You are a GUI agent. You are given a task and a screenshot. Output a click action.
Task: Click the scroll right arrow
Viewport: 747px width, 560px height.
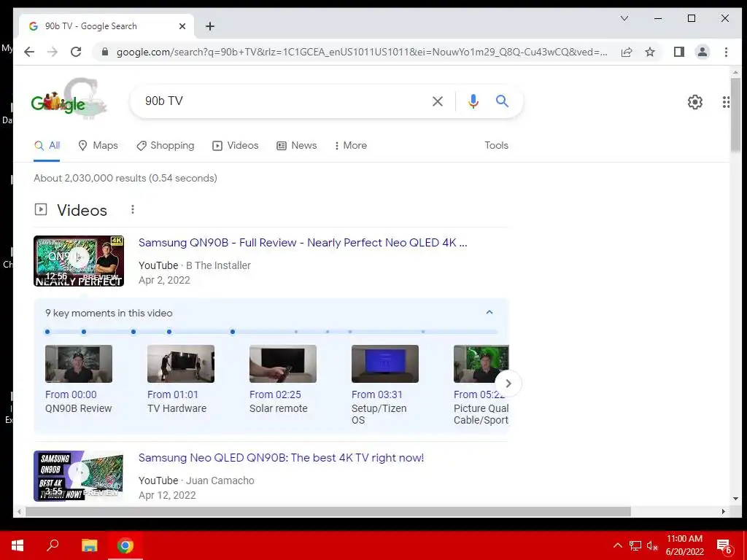[723, 511]
